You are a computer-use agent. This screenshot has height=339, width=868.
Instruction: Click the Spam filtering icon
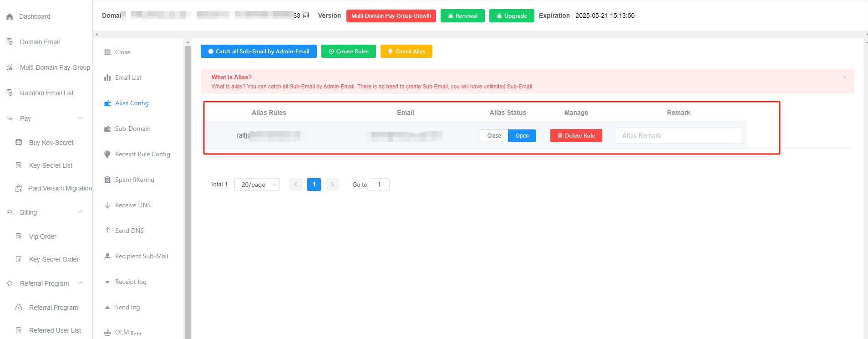click(107, 180)
